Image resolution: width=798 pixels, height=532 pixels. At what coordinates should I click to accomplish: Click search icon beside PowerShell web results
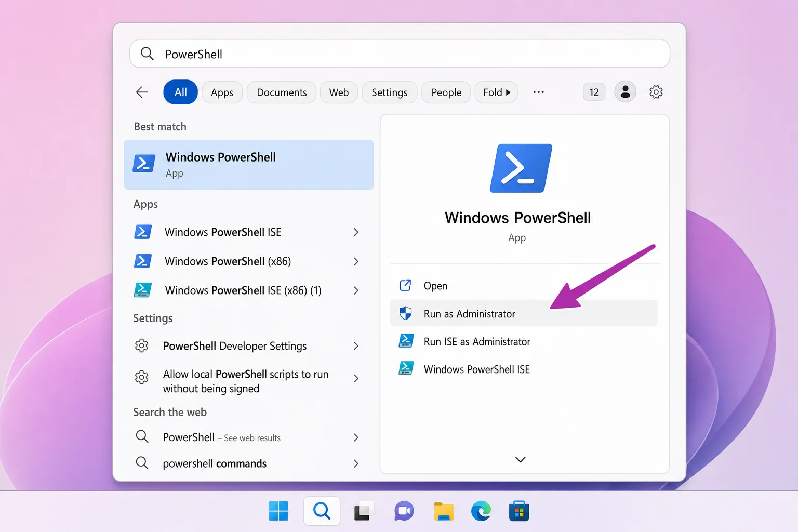click(x=142, y=436)
